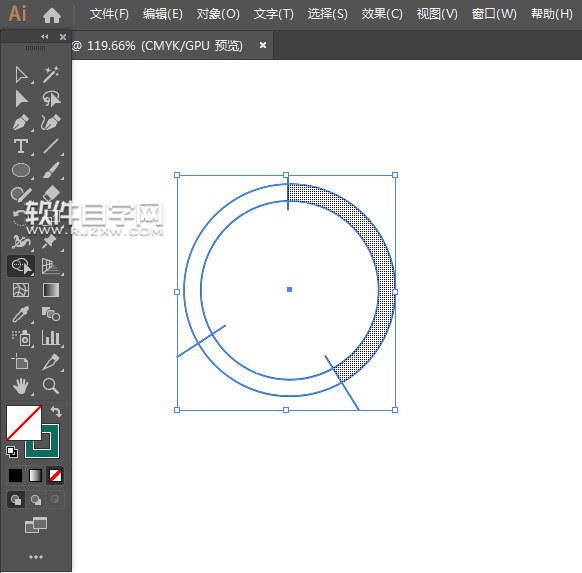Open the 效果(C) menu
The height and width of the screenshot is (573, 582).
(x=382, y=14)
